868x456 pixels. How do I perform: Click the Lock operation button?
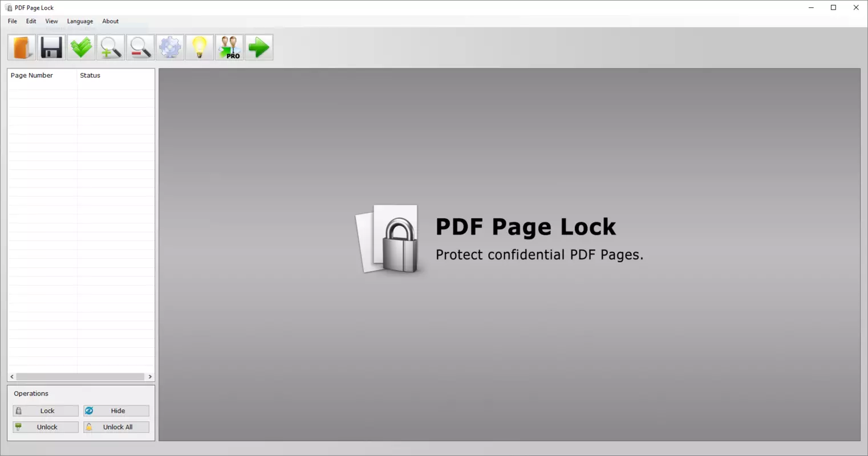(46, 411)
